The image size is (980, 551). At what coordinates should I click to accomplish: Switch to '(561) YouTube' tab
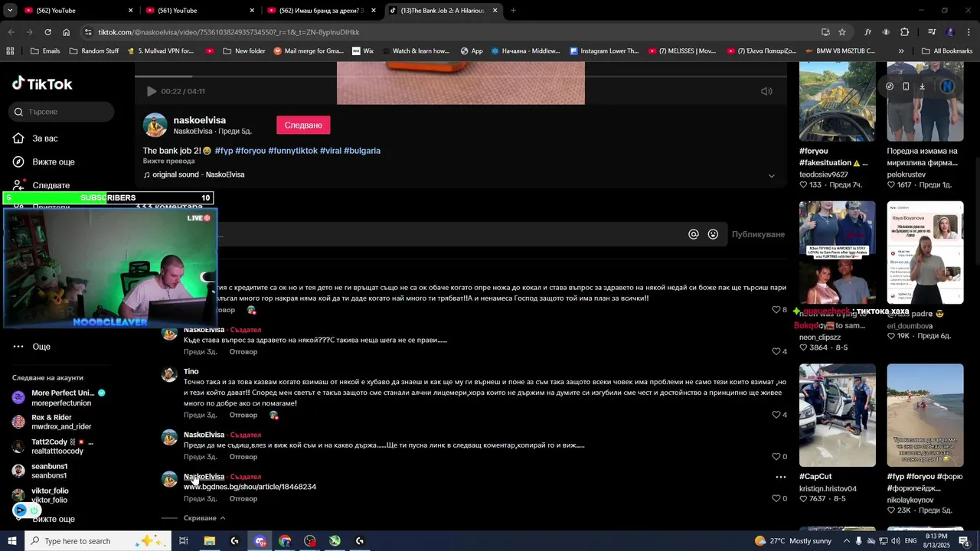pyautogui.click(x=198, y=11)
